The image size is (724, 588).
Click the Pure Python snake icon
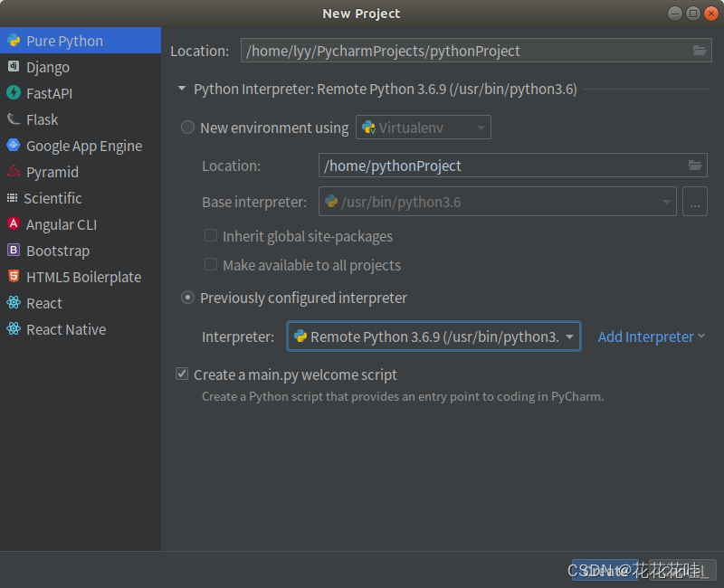click(x=14, y=40)
